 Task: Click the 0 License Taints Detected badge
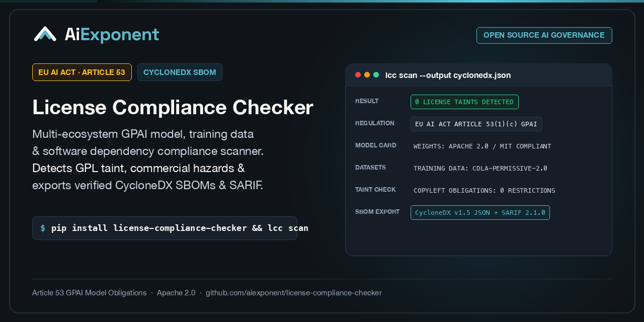click(464, 102)
